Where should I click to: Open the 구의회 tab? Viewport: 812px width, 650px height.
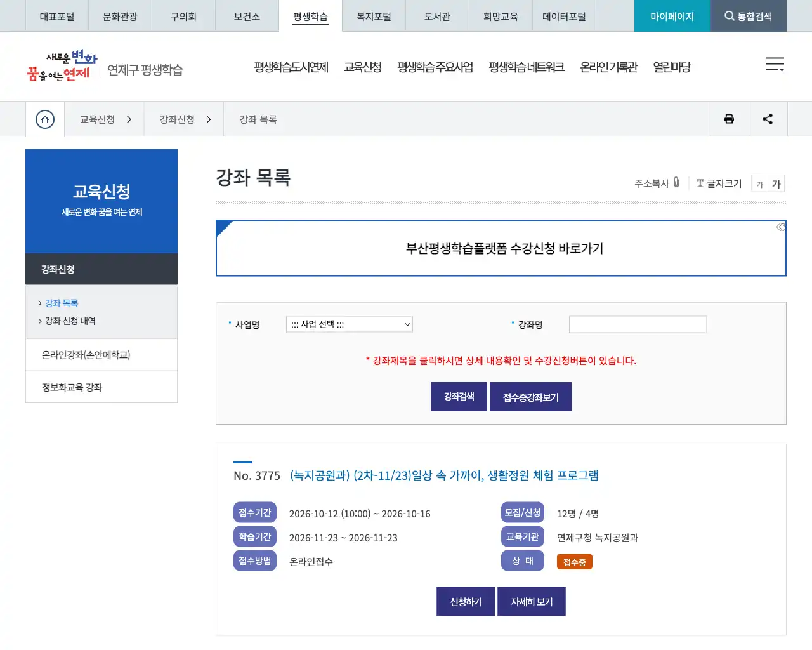(183, 16)
